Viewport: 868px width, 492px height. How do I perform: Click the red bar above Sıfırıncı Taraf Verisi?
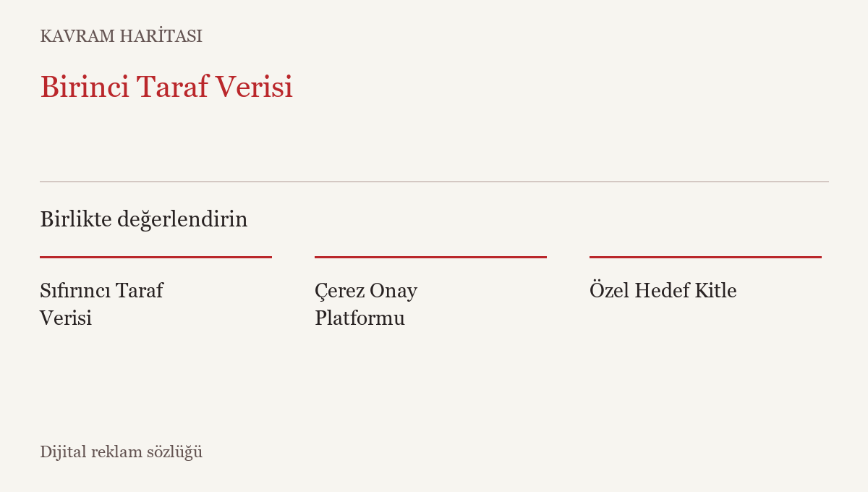point(156,257)
